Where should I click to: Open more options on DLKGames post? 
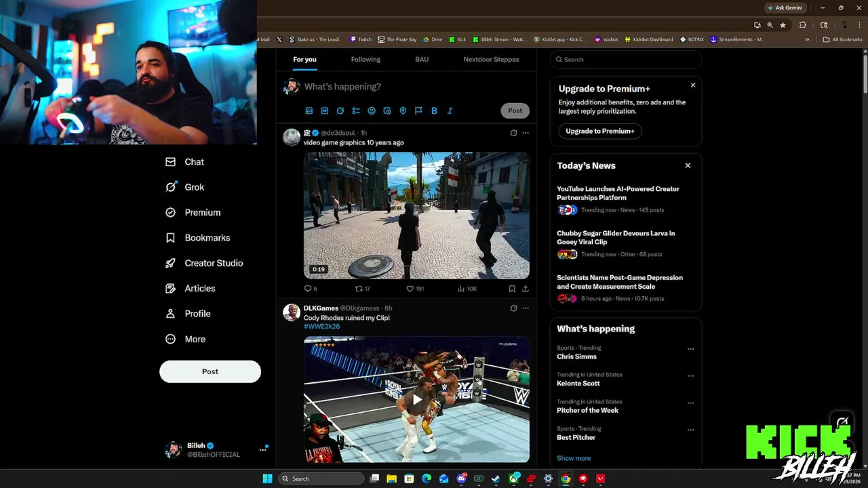526,308
